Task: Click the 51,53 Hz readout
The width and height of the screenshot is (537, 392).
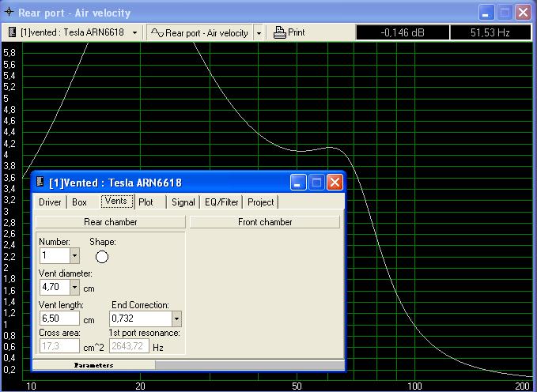Action: point(490,33)
